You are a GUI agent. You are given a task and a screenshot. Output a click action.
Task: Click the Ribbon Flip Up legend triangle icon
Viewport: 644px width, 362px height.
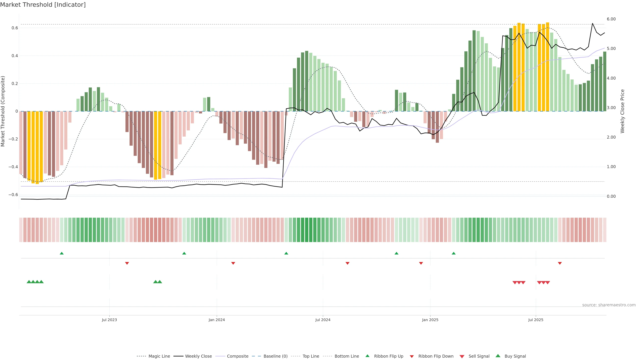click(x=367, y=356)
